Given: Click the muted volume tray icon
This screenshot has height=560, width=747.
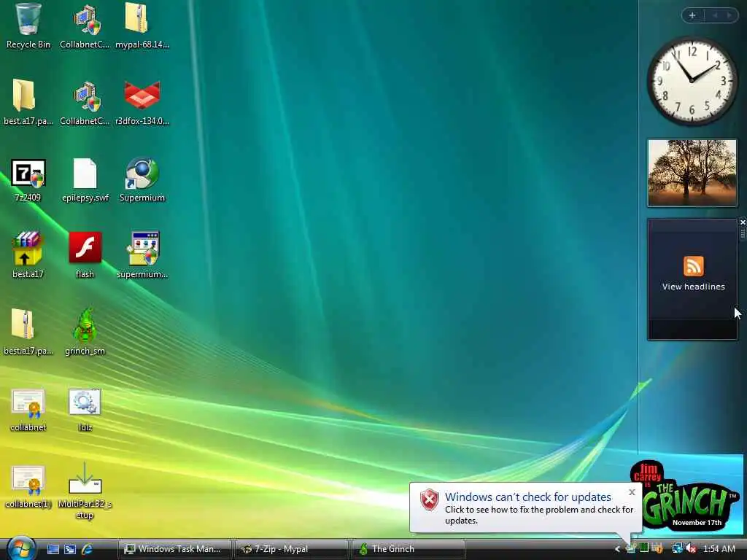Looking at the screenshot, I should click(x=692, y=548).
